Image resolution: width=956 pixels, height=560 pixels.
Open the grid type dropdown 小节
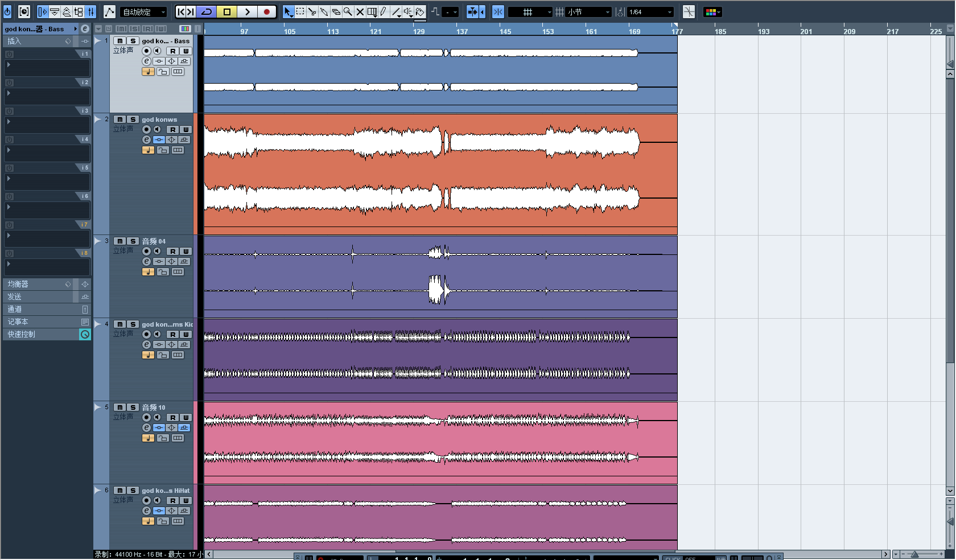coord(588,11)
